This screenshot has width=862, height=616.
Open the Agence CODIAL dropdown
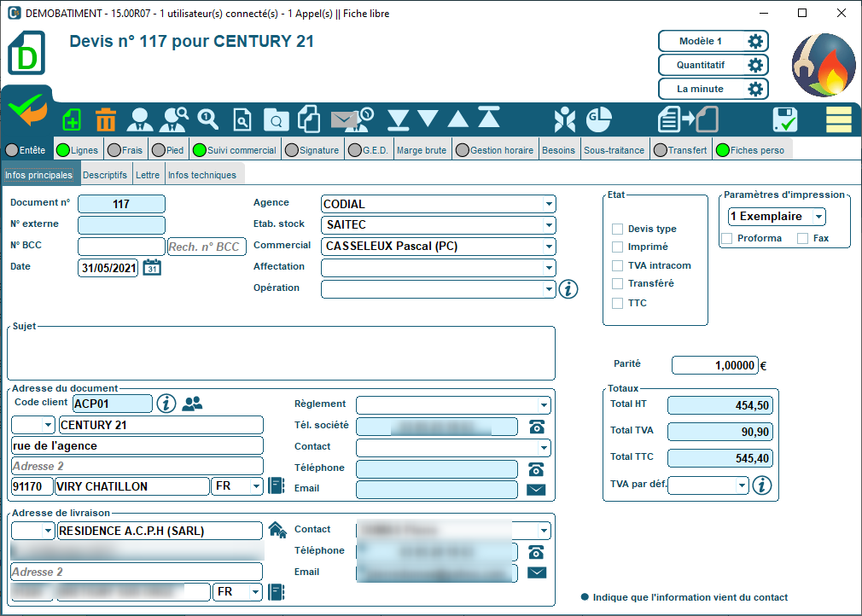coord(547,204)
